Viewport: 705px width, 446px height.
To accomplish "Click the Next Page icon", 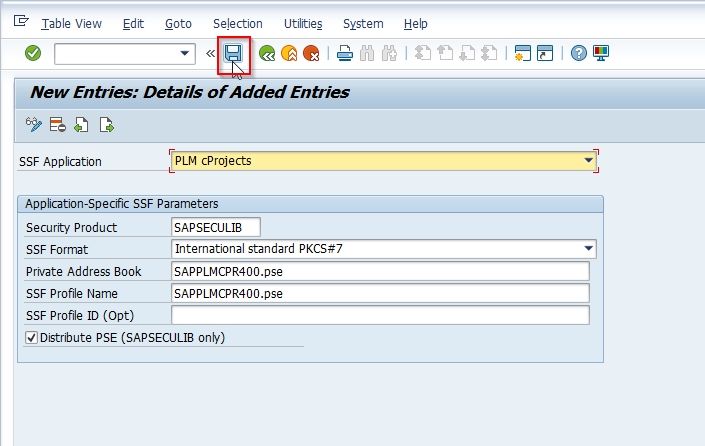I will (467, 54).
